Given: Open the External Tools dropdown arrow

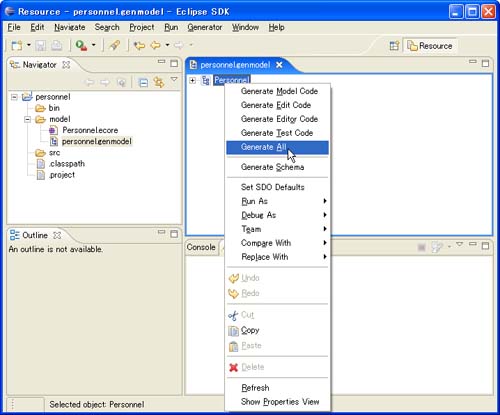Looking at the screenshot, I should (94, 45).
